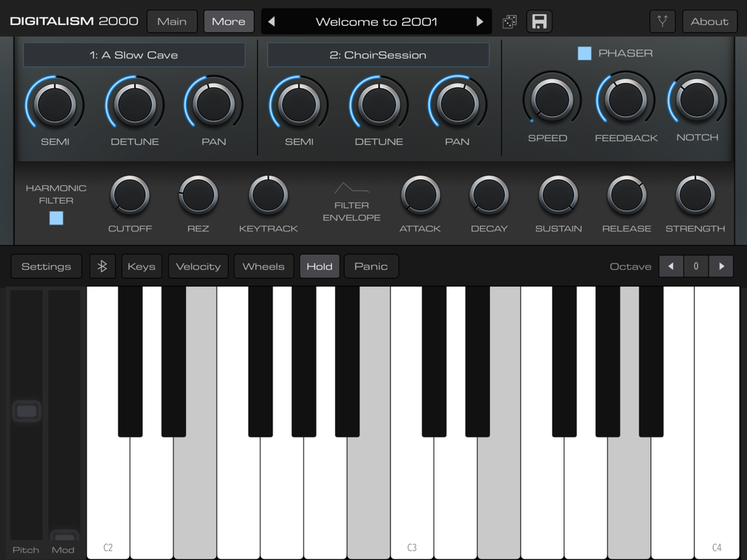
Task: Click oscillator 1 PAN knob
Action: coord(213,103)
